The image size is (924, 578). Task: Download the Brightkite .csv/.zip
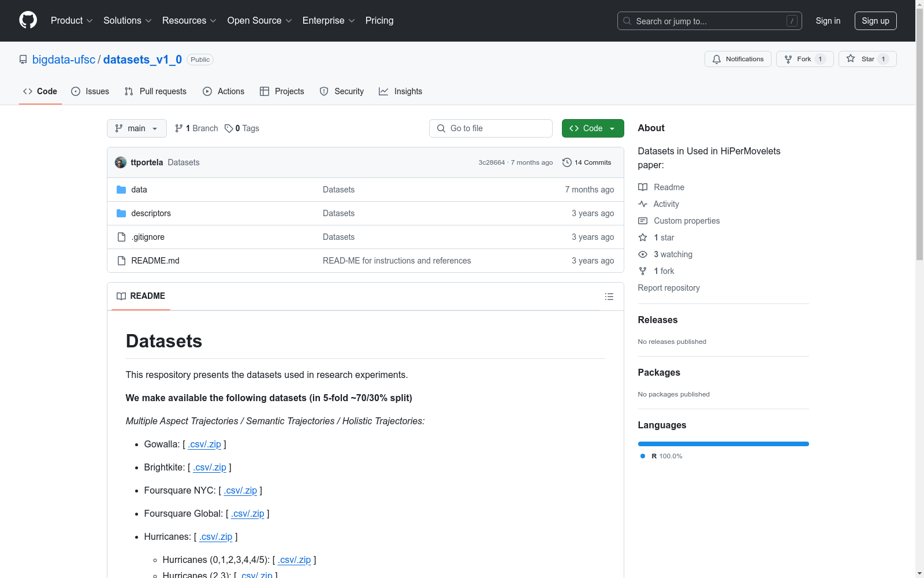click(210, 467)
